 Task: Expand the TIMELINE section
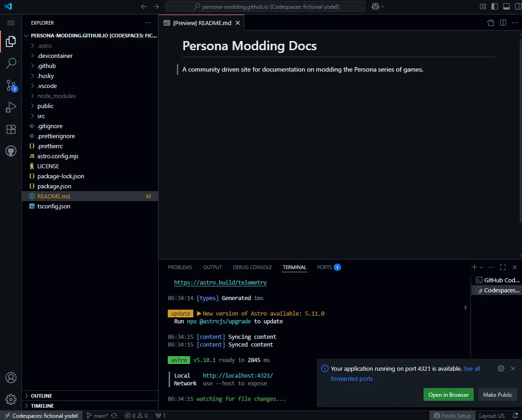[x=90, y=406]
